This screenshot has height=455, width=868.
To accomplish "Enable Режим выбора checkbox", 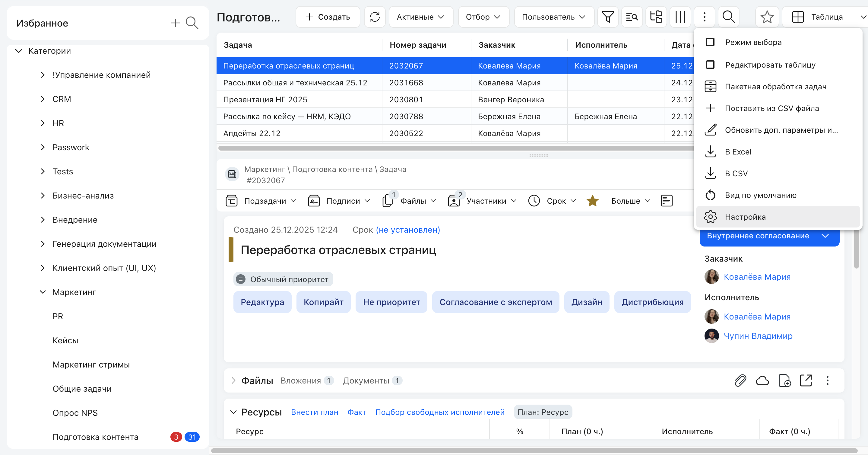I will (710, 42).
